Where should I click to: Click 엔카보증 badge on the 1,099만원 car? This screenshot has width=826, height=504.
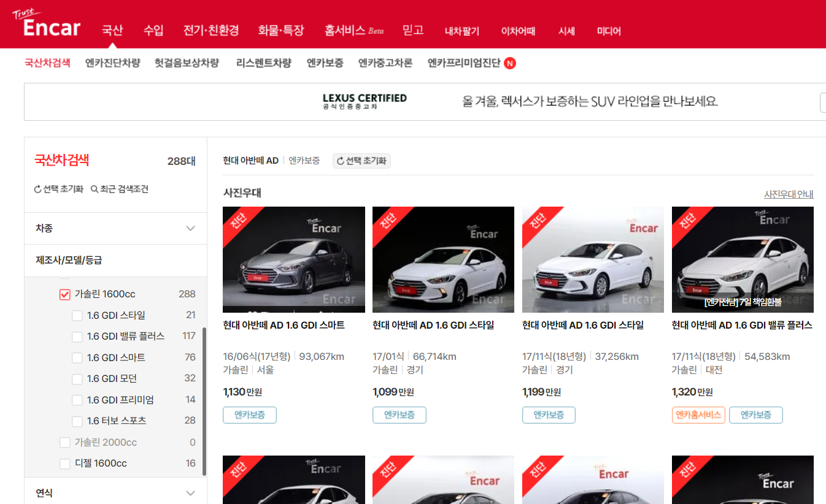399,415
